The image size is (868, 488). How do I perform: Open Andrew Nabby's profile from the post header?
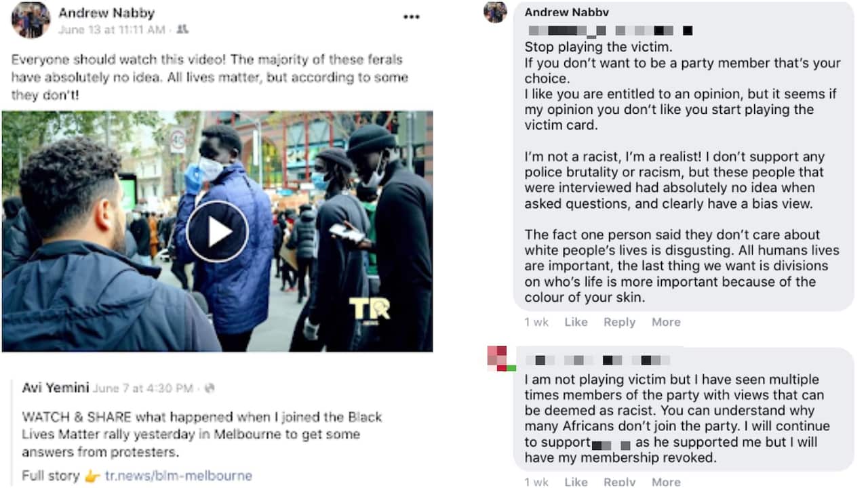click(x=106, y=13)
